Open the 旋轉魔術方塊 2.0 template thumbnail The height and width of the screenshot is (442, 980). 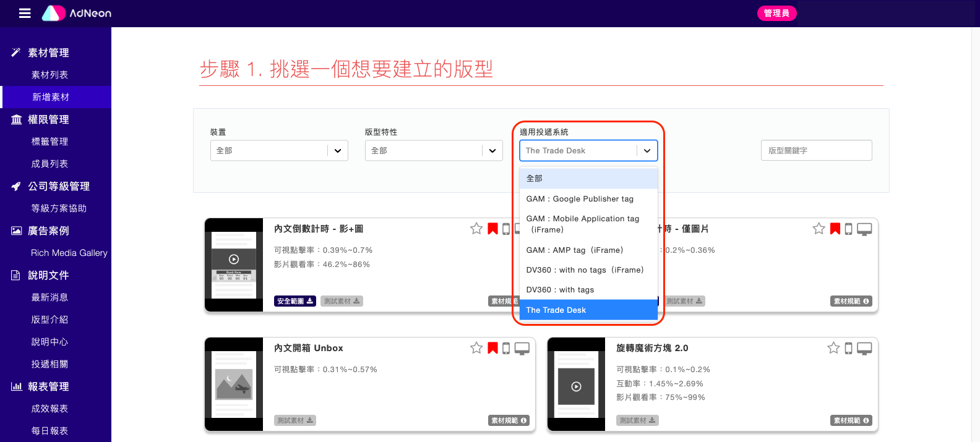tap(576, 384)
